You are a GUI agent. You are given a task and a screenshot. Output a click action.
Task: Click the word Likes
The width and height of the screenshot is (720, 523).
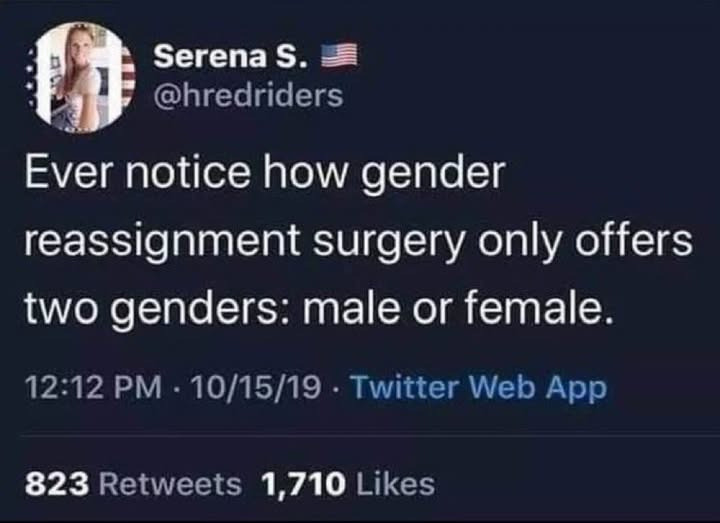396,484
